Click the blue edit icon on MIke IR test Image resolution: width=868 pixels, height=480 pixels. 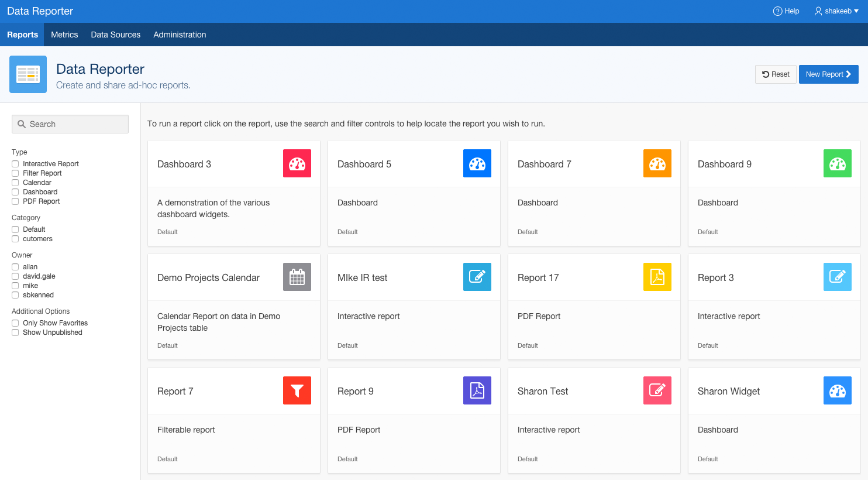(x=477, y=277)
